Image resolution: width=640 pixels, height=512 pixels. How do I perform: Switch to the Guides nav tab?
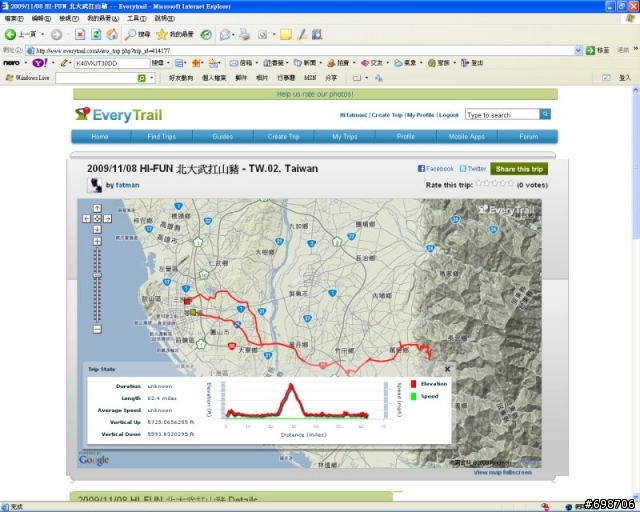tap(222, 137)
